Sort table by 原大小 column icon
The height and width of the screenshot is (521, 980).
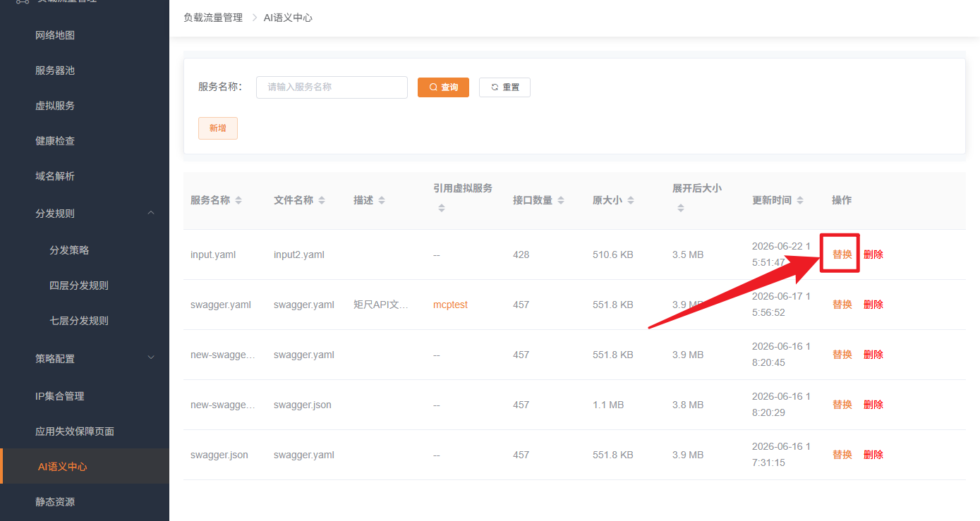pyautogui.click(x=631, y=200)
